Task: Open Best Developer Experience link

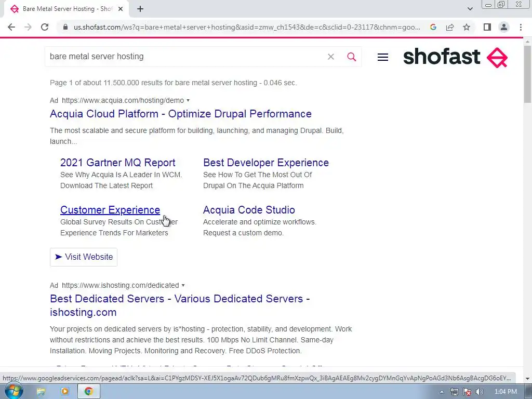Action: 266,163
